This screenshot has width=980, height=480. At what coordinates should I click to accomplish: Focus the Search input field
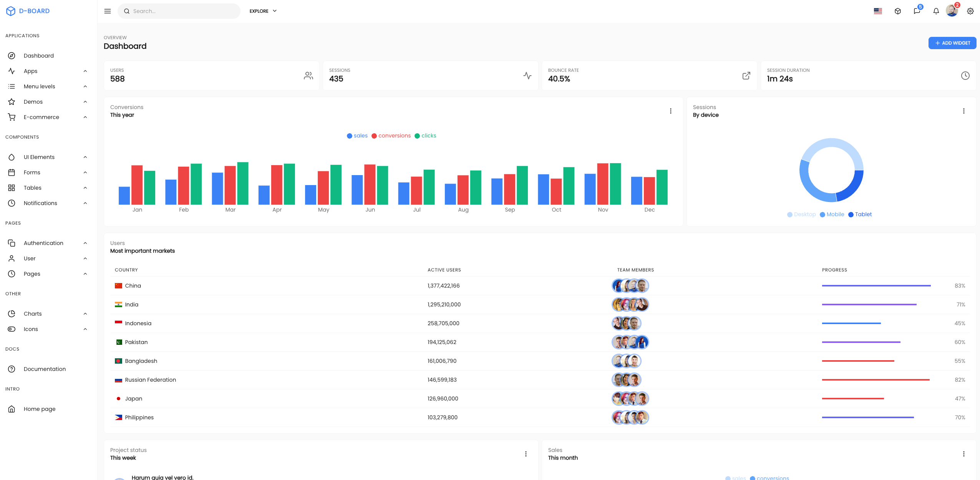pos(179,11)
